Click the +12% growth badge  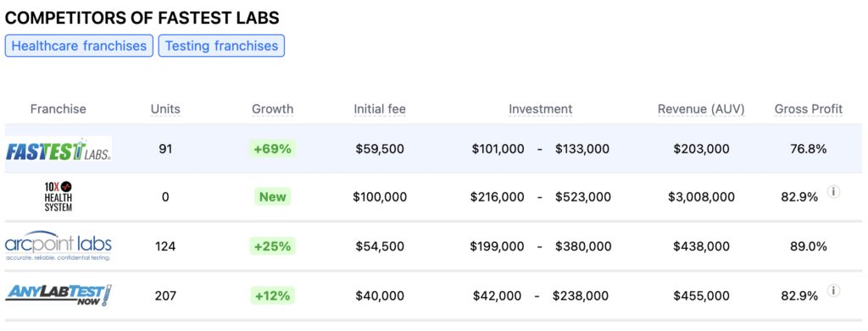(x=272, y=295)
